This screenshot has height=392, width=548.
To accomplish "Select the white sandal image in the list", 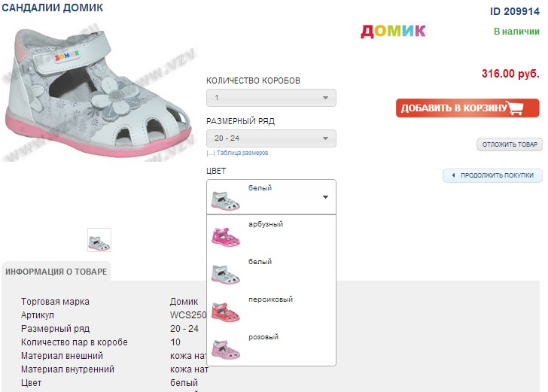I will tap(226, 275).
